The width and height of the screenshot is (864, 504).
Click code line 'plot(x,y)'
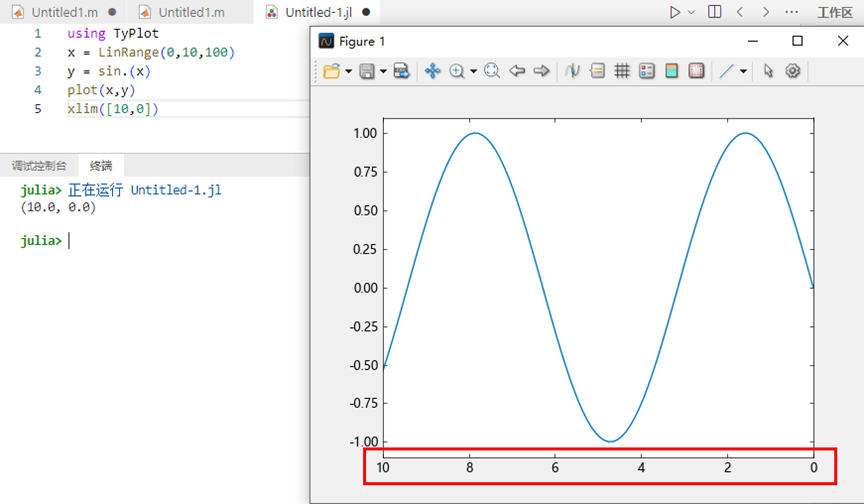coord(101,90)
